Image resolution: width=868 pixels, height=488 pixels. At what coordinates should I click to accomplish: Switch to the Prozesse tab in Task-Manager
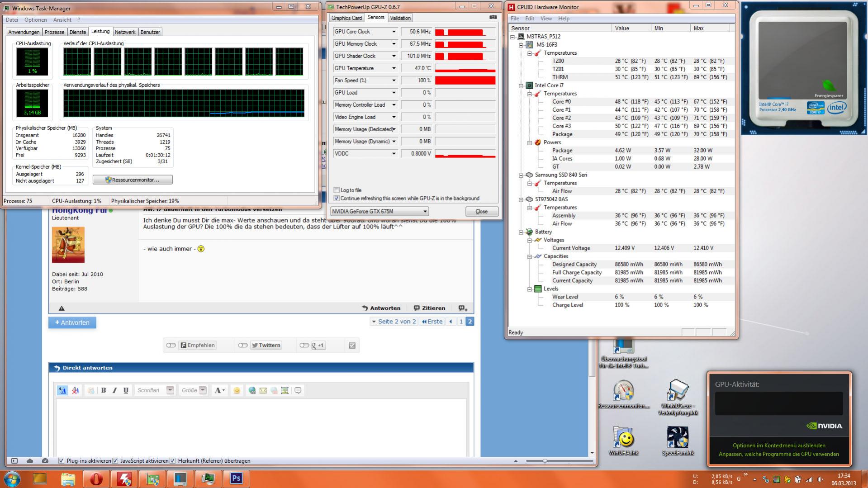coord(54,32)
